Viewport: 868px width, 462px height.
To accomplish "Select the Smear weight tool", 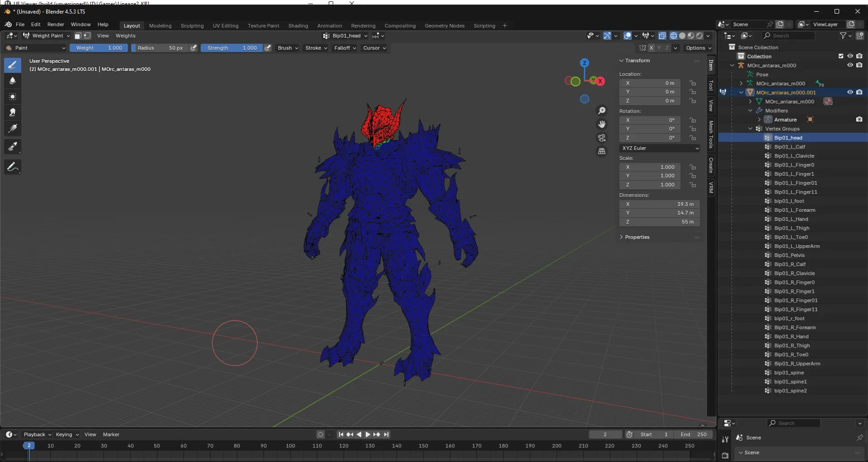I will [13, 112].
